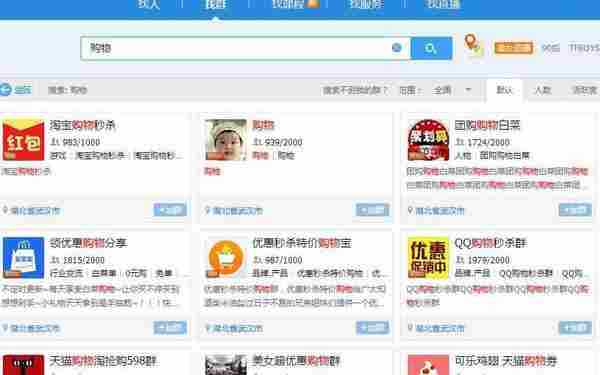The height and width of the screenshot is (375, 600).
Task: Click the 加群 button for 优惠秒杀特价购物宝
Action: (x=372, y=328)
